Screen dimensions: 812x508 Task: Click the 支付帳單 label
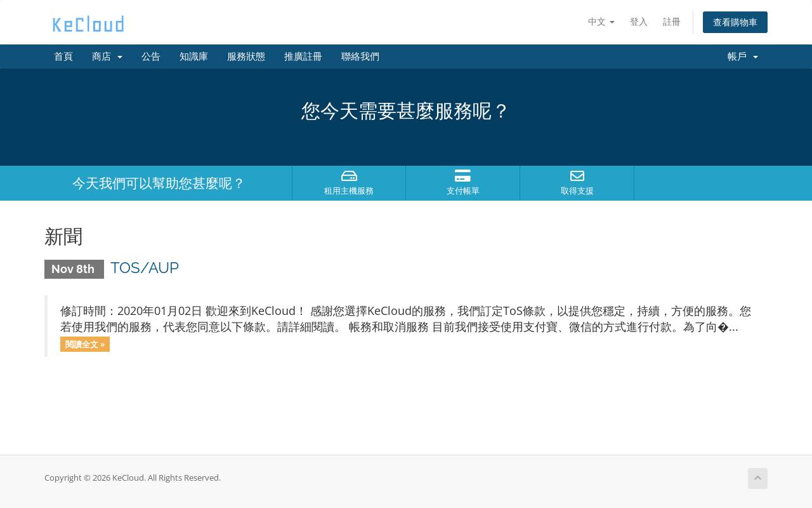coord(463,190)
